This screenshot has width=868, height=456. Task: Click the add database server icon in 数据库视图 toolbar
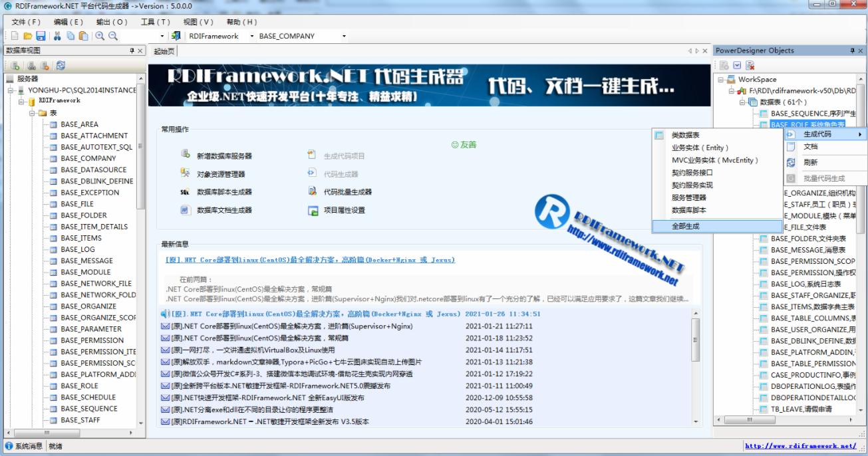15,65
